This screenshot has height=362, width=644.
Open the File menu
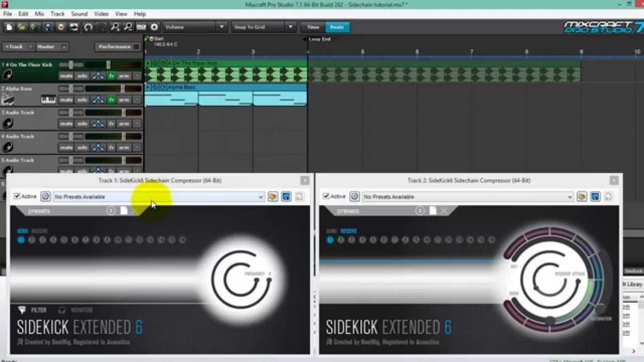[8, 14]
